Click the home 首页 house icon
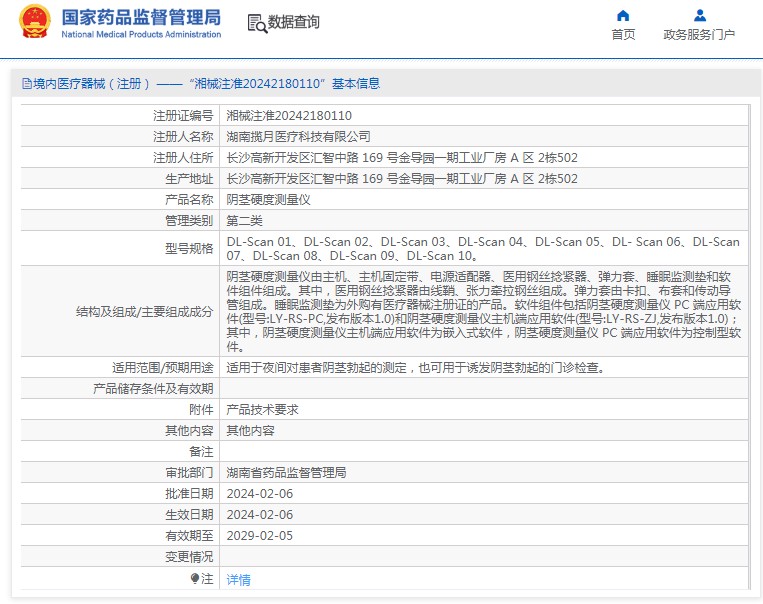 tap(623, 16)
